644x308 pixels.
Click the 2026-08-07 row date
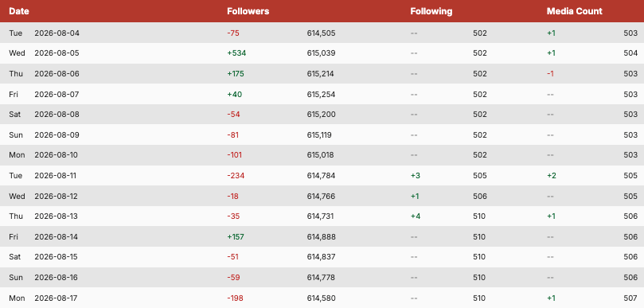click(x=57, y=95)
